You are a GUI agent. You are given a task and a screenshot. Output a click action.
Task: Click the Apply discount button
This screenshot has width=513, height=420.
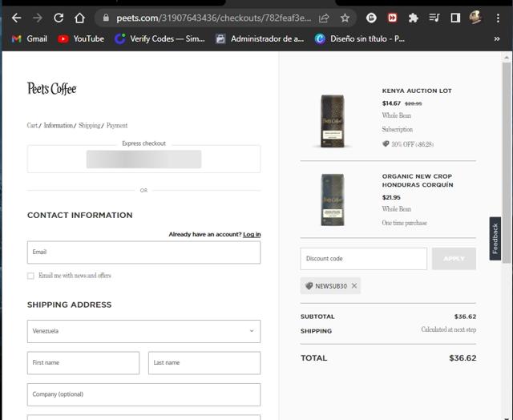click(x=454, y=259)
